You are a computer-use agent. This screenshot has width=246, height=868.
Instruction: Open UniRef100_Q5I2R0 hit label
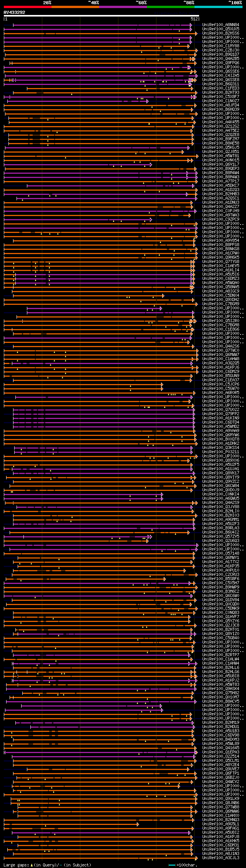221,321
